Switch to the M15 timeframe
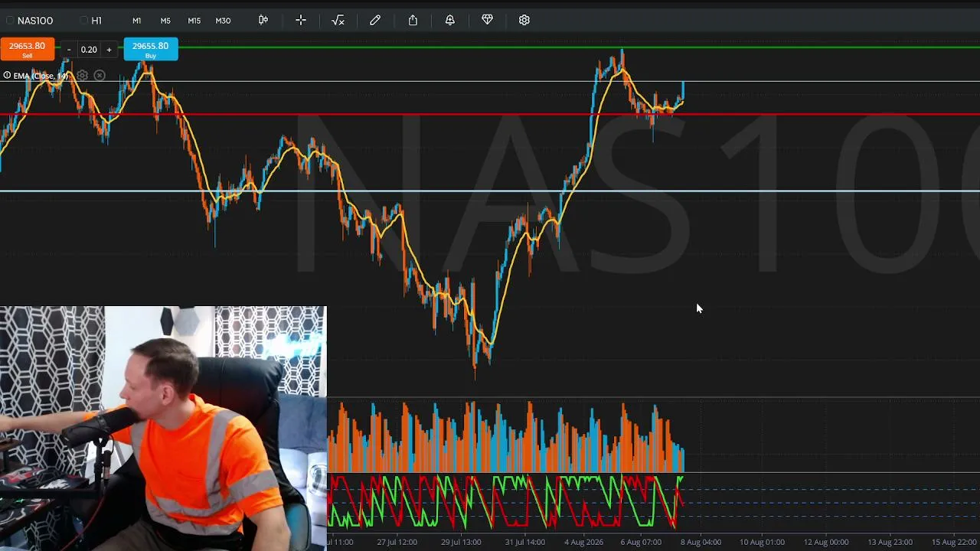Viewport: 980px width, 551px height. tap(194, 21)
